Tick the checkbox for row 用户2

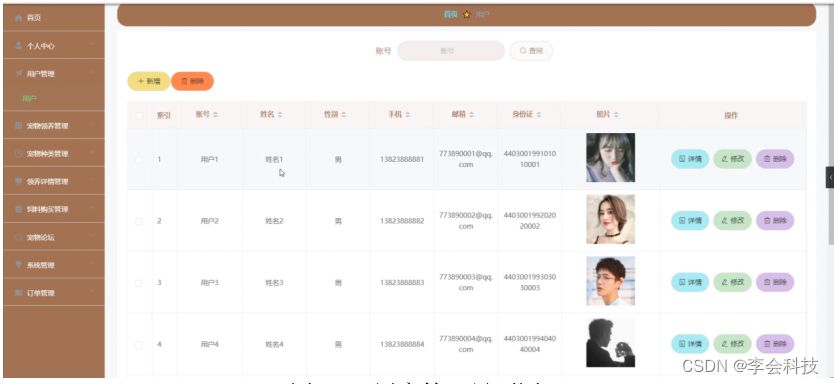[139, 221]
